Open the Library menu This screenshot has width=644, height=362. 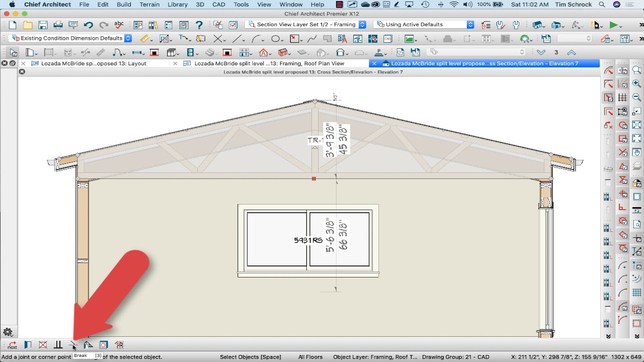(x=178, y=5)
